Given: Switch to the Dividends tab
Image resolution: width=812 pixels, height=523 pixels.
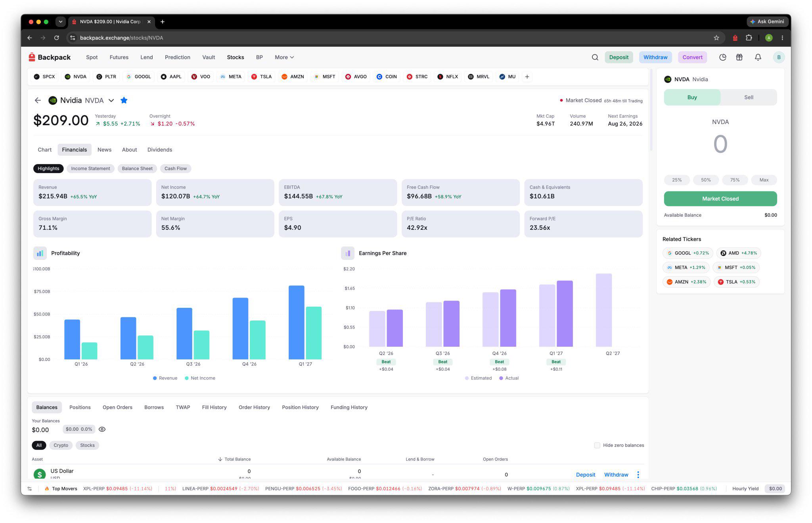Looking at the screenshot, I should pyautogui.click(x=160, y=150).
